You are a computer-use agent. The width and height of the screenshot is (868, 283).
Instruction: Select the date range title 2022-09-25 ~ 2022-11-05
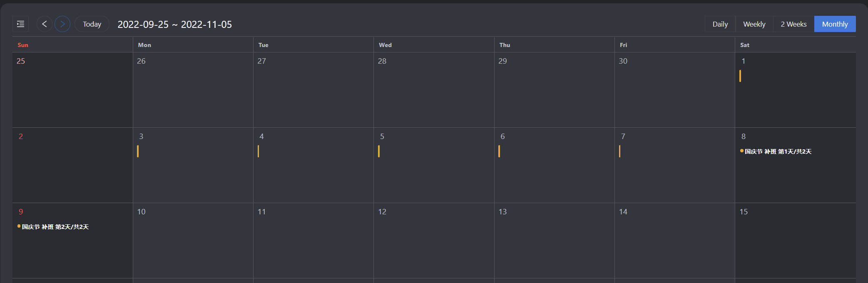coord(175,25)
